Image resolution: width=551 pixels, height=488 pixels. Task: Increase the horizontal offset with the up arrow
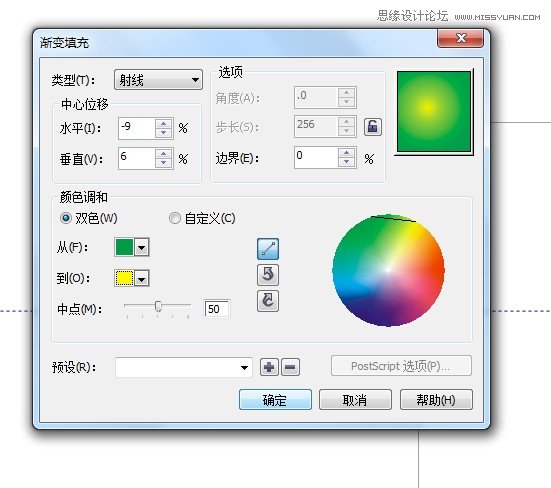pos(163,124)
